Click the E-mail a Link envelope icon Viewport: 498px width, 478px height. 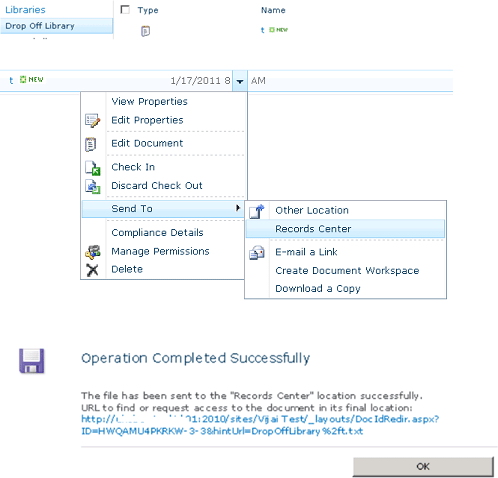[x=257, y=252]
